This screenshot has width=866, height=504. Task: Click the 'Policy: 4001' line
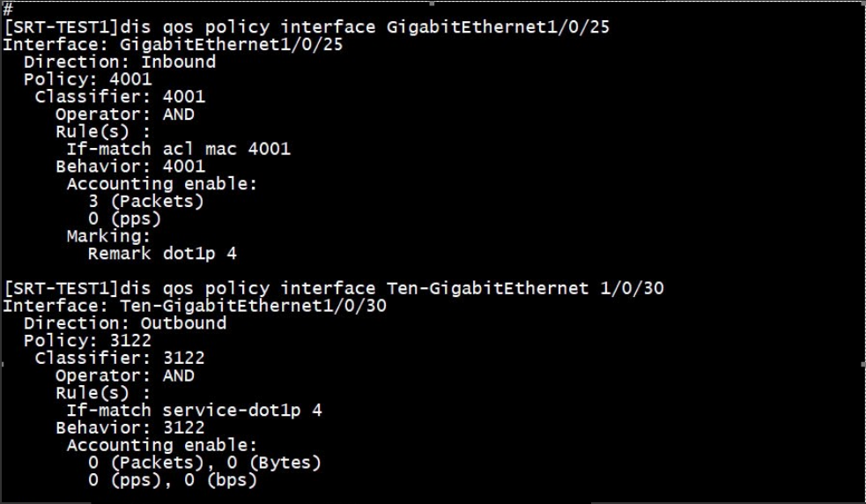click(x=88, y=79)
